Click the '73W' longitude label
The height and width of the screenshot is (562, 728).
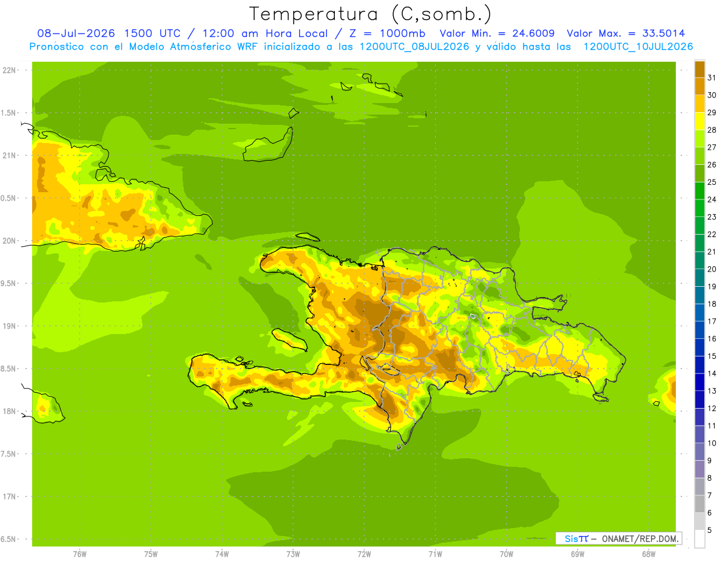[x=293, y=554]
